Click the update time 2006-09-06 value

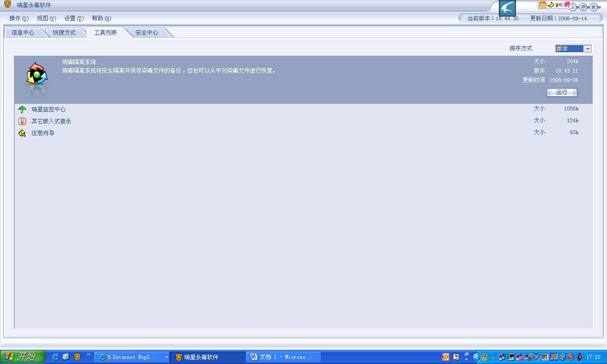564,81
